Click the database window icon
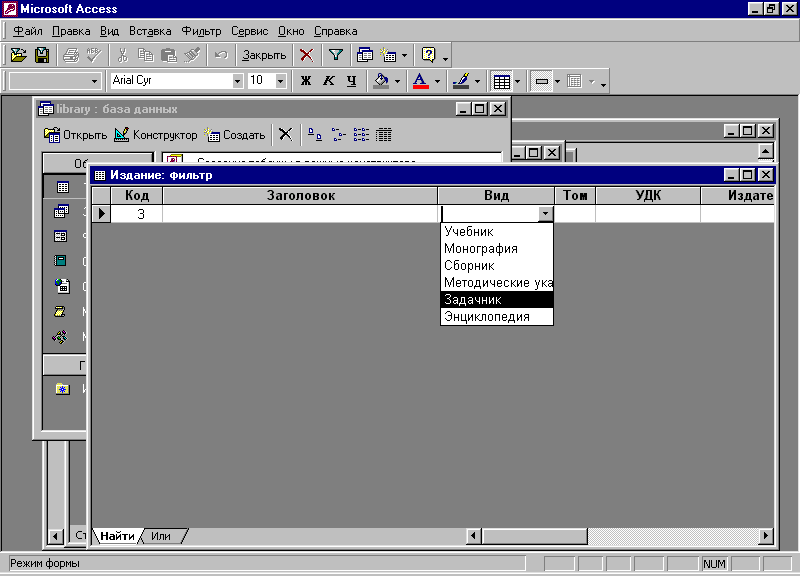The image size is (800, 576). (365, 55)
